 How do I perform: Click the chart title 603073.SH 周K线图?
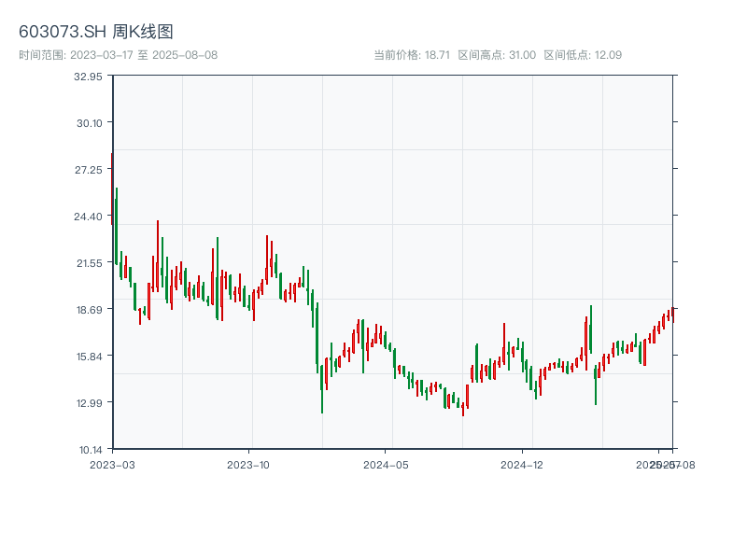[x=96, y=32]
